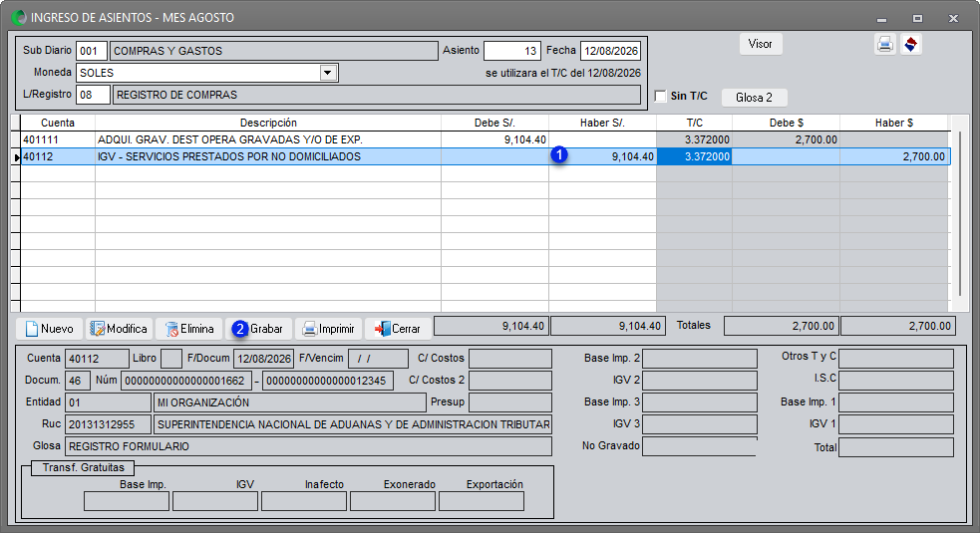Screen dimensions: 980x533
Task: Click the C/ Costos field
Action: pos(510,359)
